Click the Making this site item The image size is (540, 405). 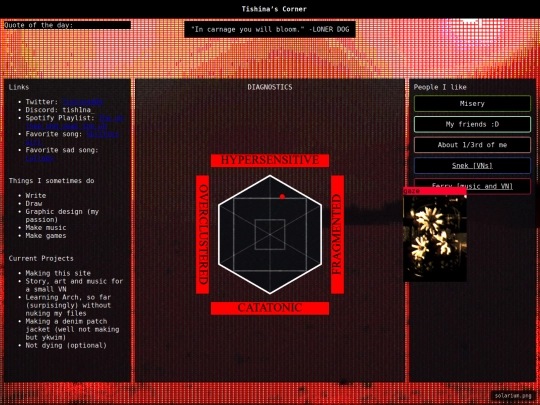tap(58, 273)
